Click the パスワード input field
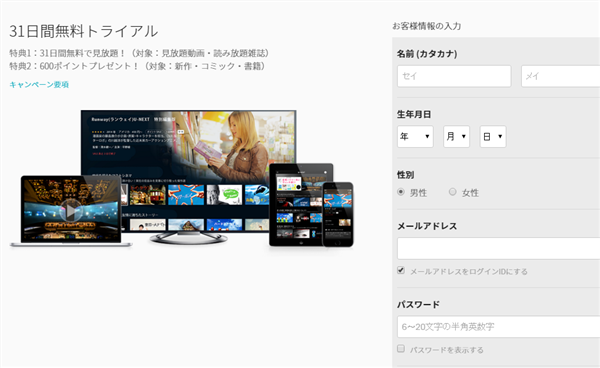 pos(499,327)
